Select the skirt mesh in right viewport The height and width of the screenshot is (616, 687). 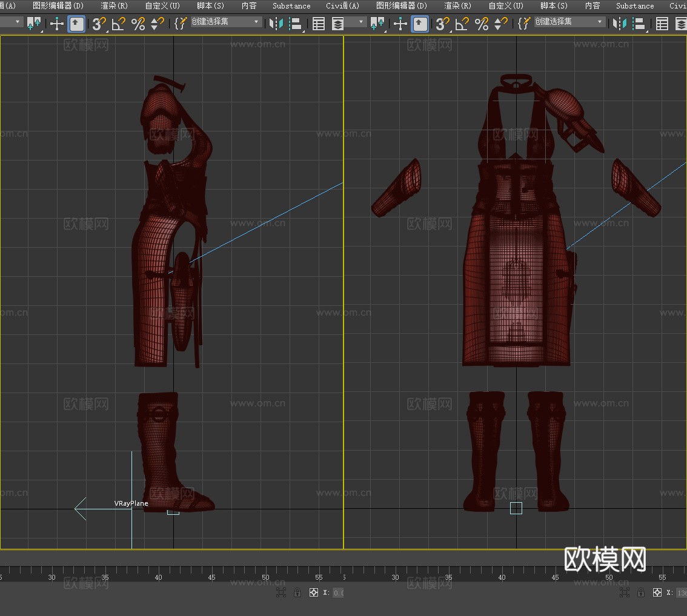coord(517,289)
